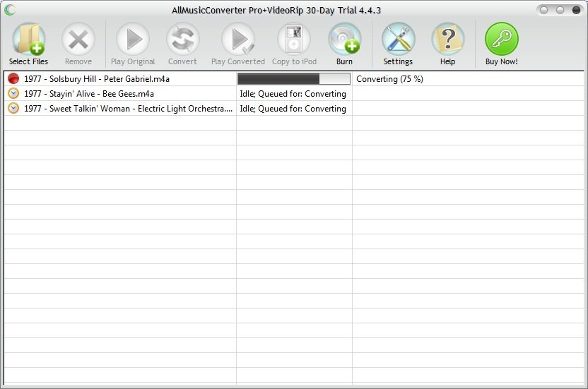Click the queued clock icon for Sweet Talkin' Woman
Screen dimensions: 588x389
tap(13, 108)
